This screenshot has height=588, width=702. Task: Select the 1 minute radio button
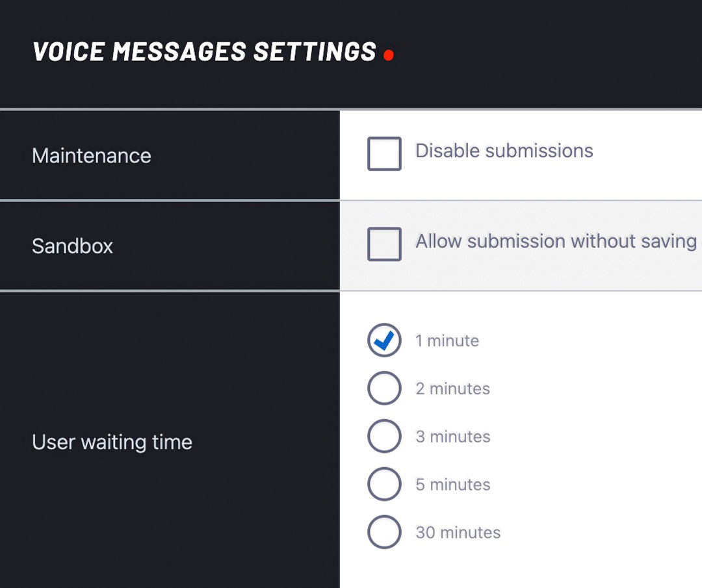[384, 340]
